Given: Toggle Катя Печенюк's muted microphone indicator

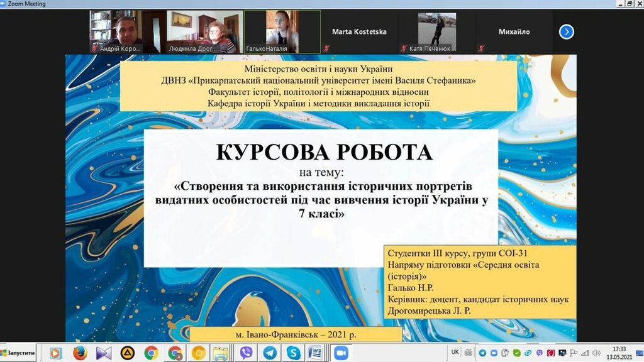Looking at the screenshot, I should point(403,48).
